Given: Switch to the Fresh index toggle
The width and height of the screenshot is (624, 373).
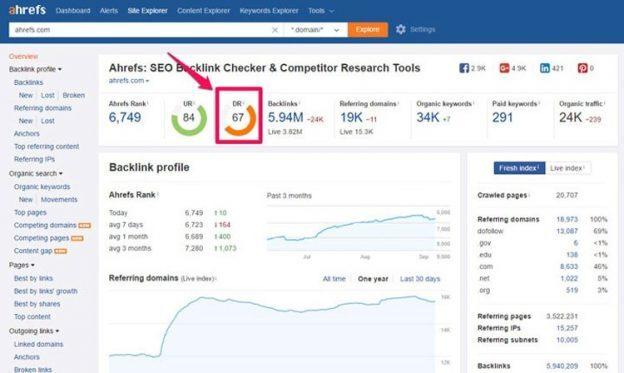Looking at the screenshot, I should pyautogui.click(x=519, y=168).
